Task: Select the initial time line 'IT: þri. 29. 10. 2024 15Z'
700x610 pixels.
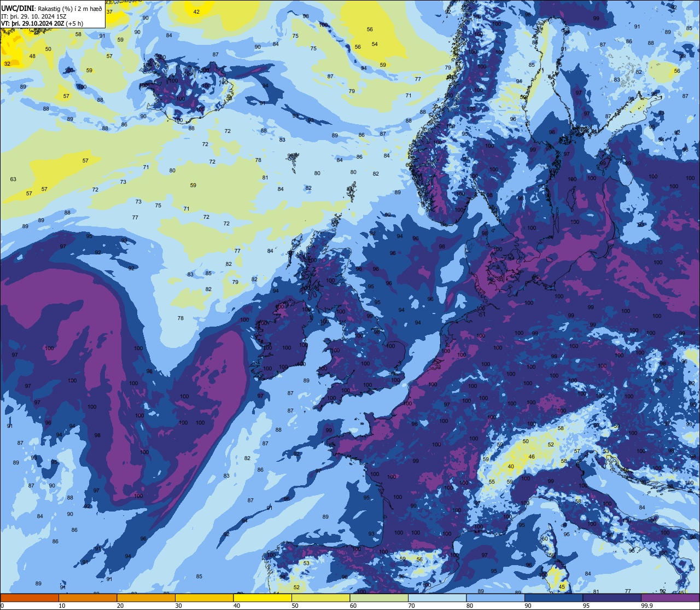Action: point(34,16)
